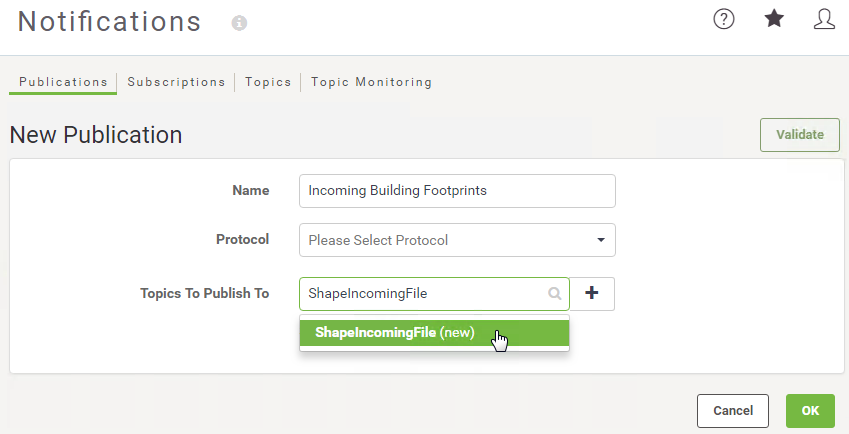Go to the Topic Monitoring tab

point(371,82)
